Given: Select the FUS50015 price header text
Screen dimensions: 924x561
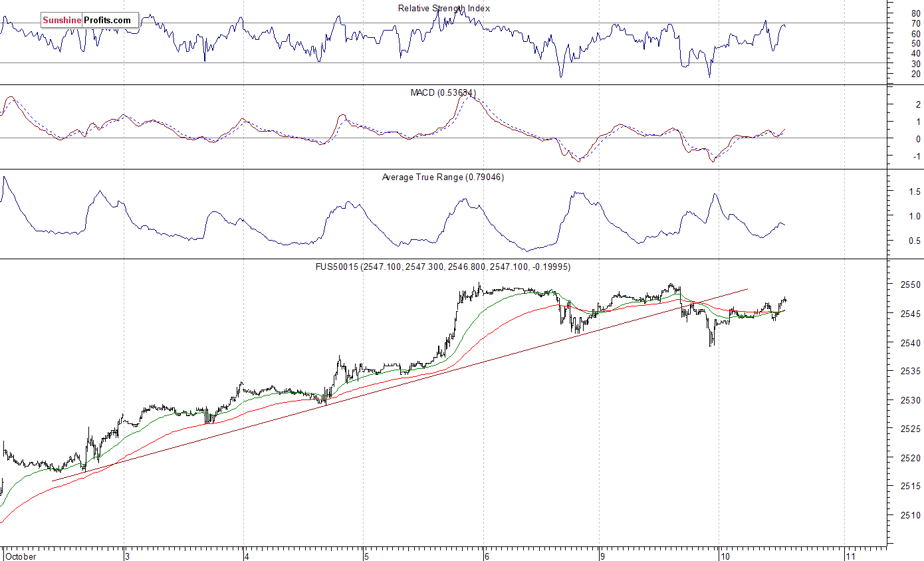Looking at the screenshot, I should pyautogui.click(x=443, y=267).
